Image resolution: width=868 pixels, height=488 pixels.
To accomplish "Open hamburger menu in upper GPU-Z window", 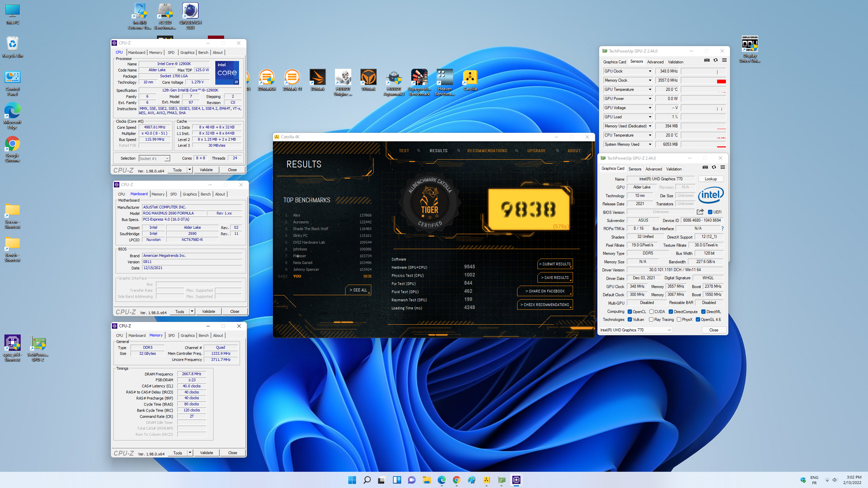I will click(724, 60).
